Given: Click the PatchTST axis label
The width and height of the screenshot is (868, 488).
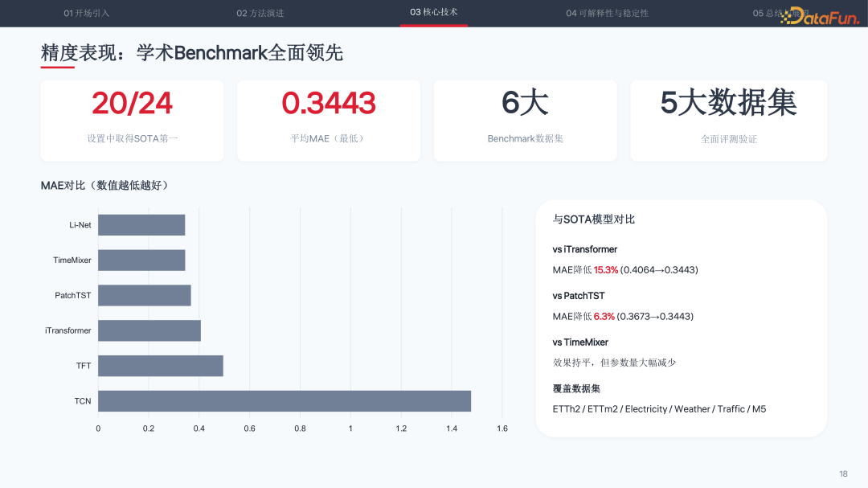Looking at the screenshot, I should (73, 295).
